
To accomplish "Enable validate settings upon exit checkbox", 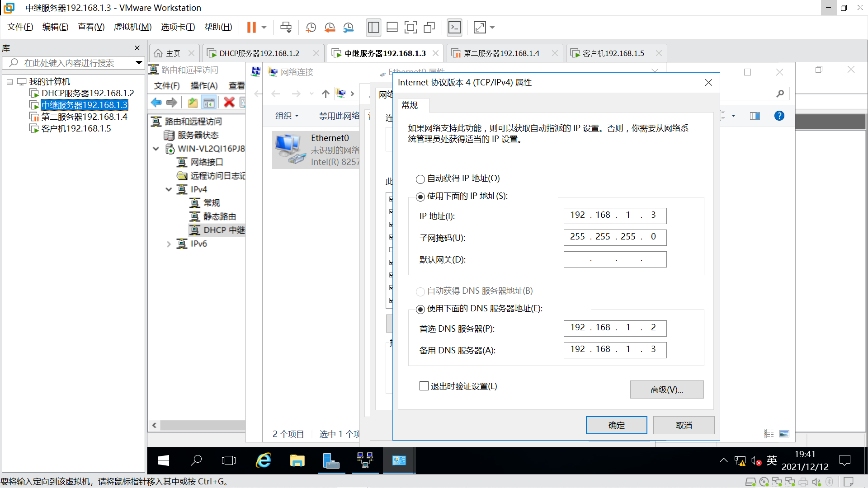I will point(424,386).
